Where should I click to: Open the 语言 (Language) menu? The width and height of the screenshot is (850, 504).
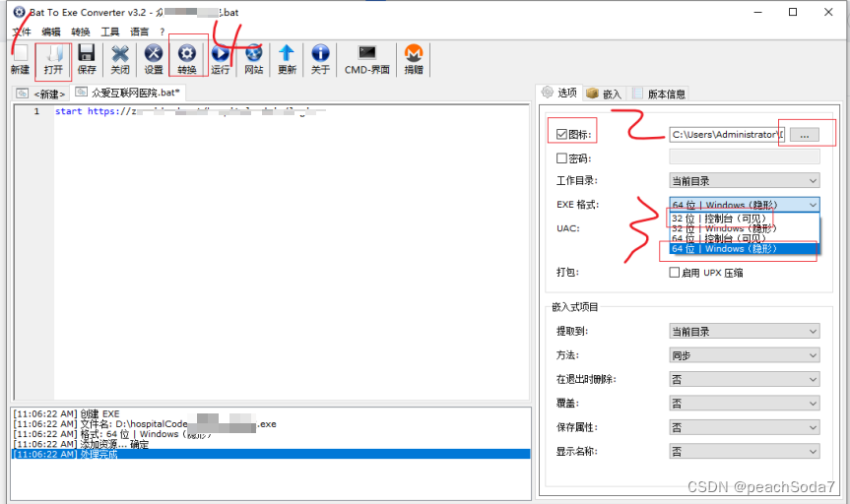139,31
